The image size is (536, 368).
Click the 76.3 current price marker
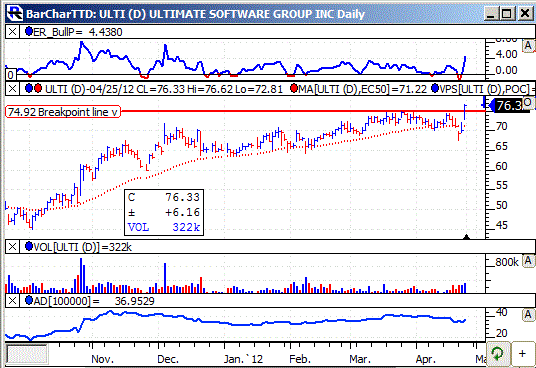pos(508,105)
